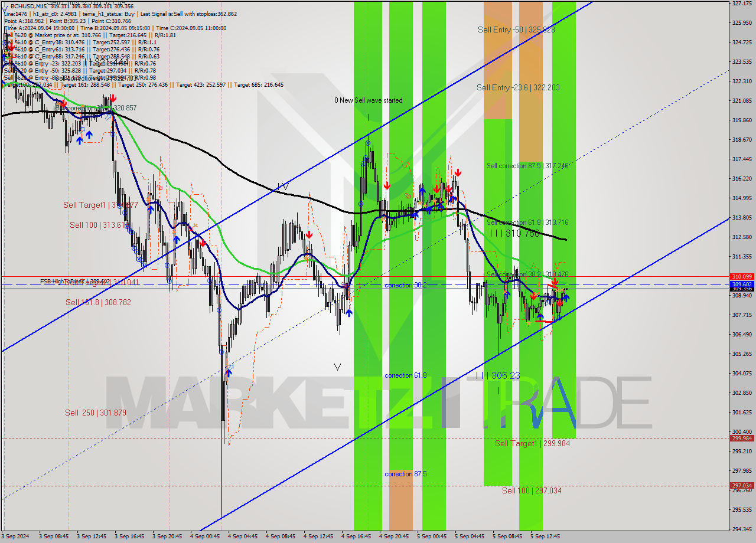Select the 'Sell correction 38.2 | 310.476' label

[527, 274]
